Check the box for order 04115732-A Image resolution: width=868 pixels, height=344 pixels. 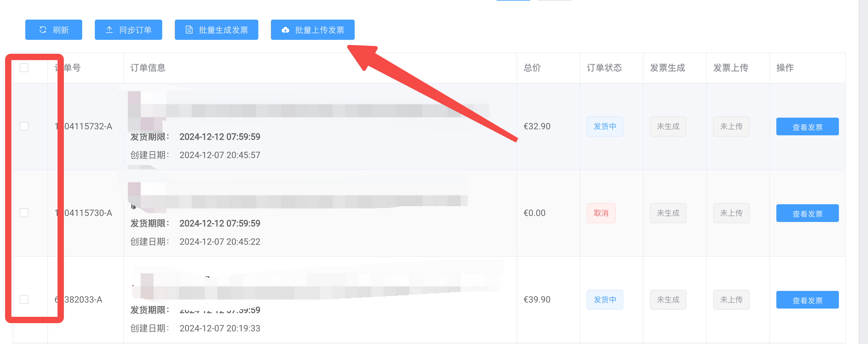tap(24, 126)
